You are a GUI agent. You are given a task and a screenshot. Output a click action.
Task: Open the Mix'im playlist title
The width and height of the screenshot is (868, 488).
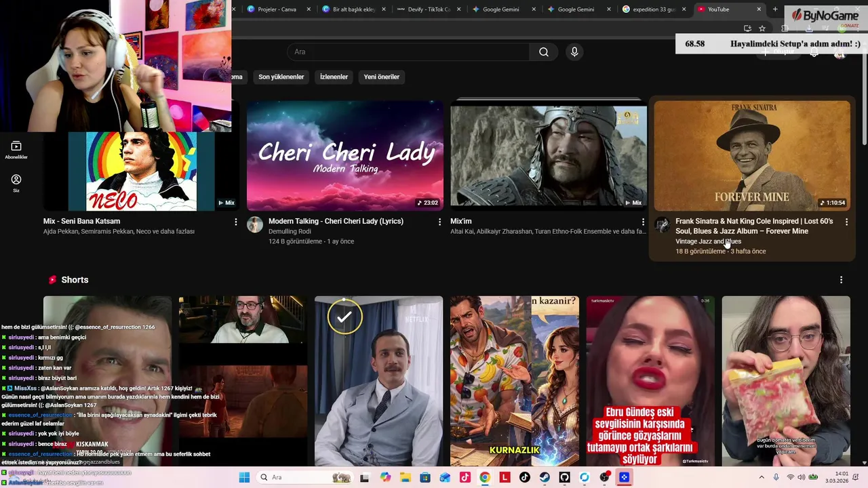pos(461,222)
